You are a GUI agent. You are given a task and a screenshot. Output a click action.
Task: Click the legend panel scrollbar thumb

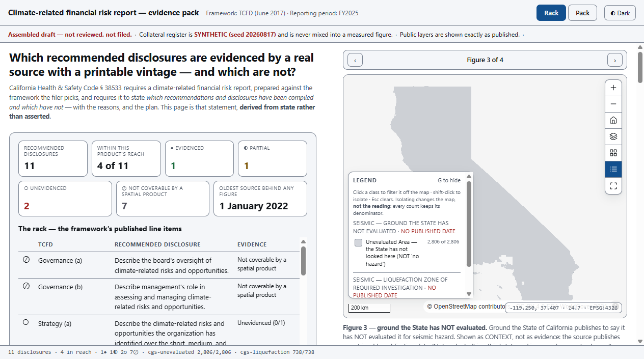coord(469,224)
